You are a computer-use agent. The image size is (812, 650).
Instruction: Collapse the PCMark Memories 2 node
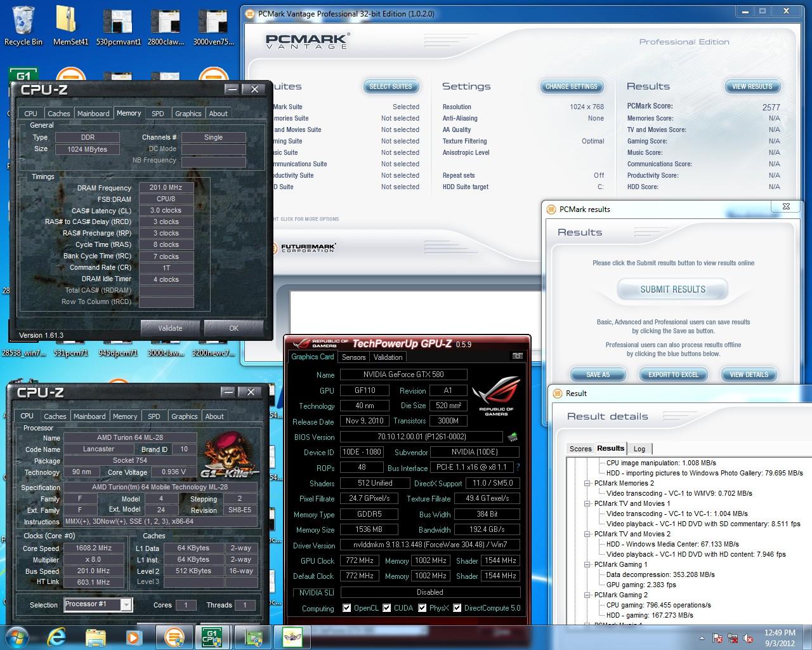[587, 483]
